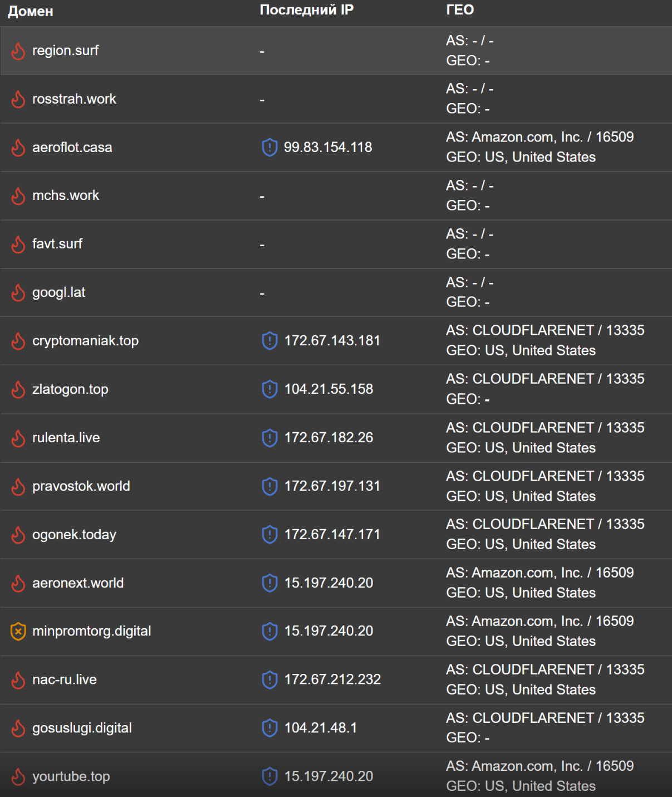
Task: Click the shield icon in the yourtube.top row
Action: [269, 776]
